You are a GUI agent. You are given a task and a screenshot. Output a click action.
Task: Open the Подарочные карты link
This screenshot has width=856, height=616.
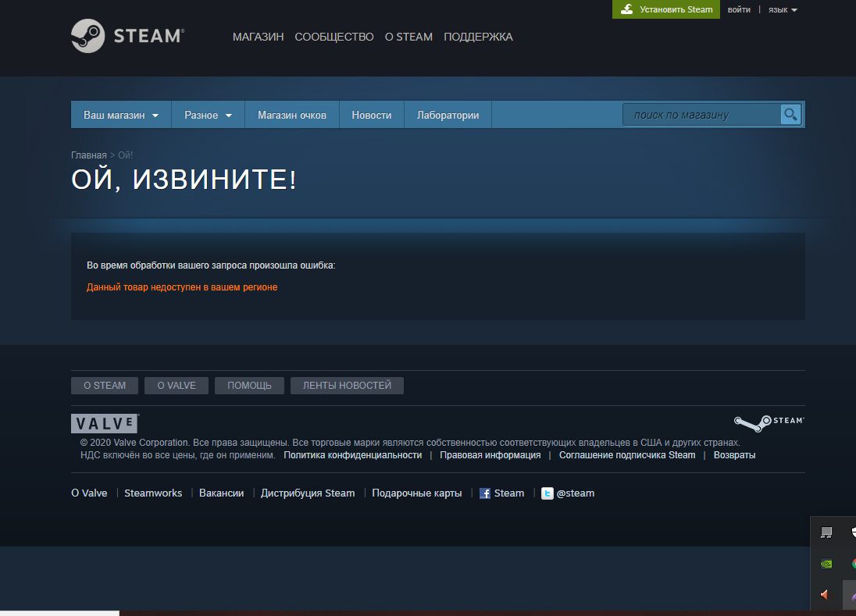tap(417, 493)
